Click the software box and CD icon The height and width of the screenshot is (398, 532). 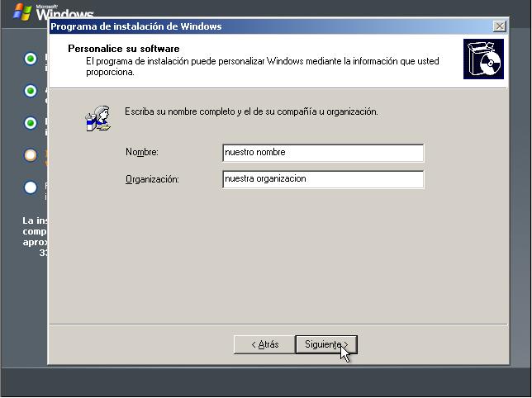[483, 59]
